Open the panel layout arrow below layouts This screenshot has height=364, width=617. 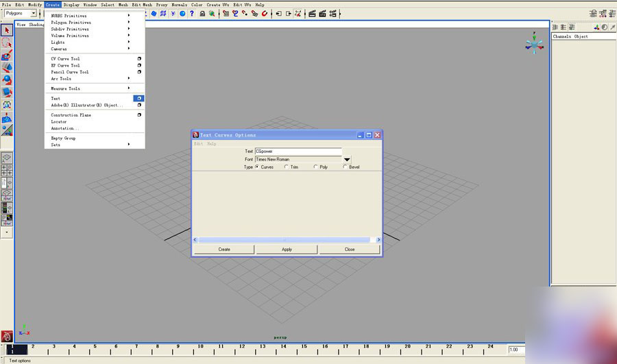point(7,232)
